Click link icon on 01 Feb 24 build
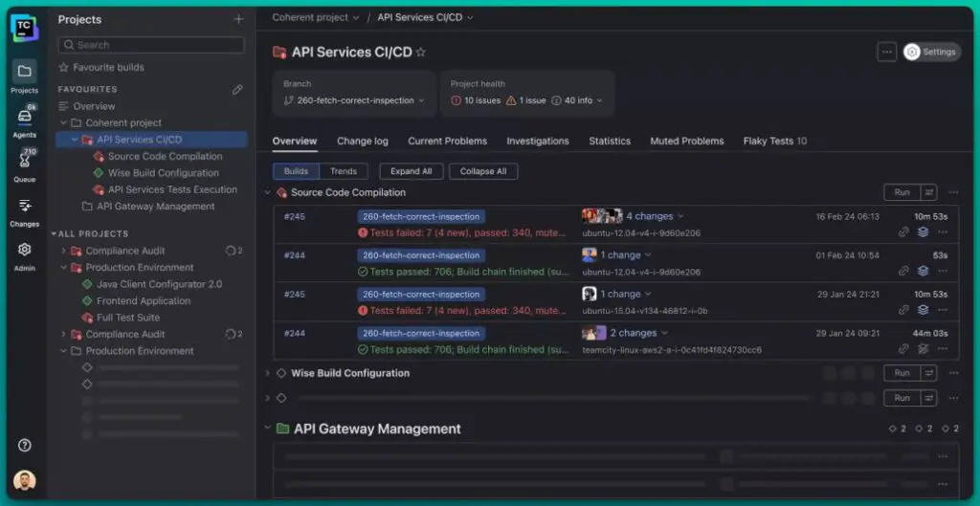The width and height of the screenshot is (980, 506). pos(903,271)
